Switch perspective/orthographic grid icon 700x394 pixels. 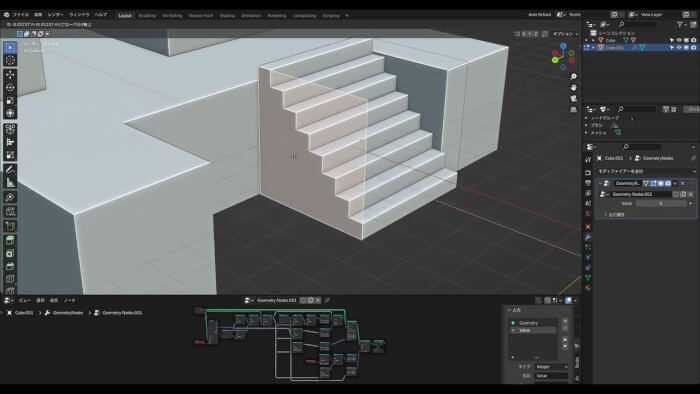coord(574,109)
